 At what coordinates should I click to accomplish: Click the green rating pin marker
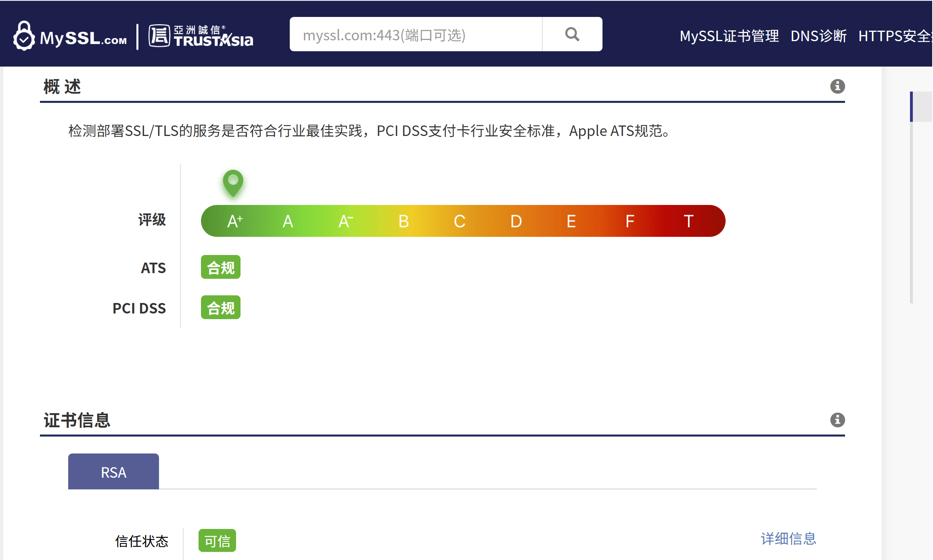click(233, 182)
